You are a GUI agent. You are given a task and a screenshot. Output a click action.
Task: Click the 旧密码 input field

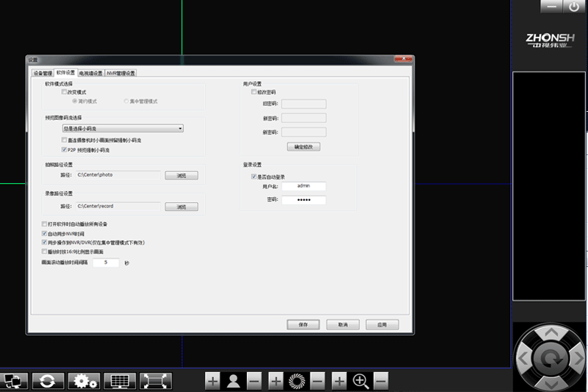tap(304, 104)
